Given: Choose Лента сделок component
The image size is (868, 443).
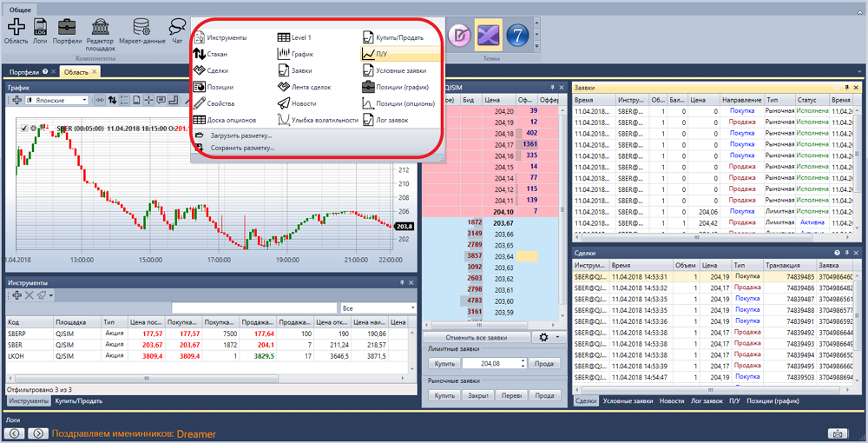Looking at the screenshot, I should point(305,87).
